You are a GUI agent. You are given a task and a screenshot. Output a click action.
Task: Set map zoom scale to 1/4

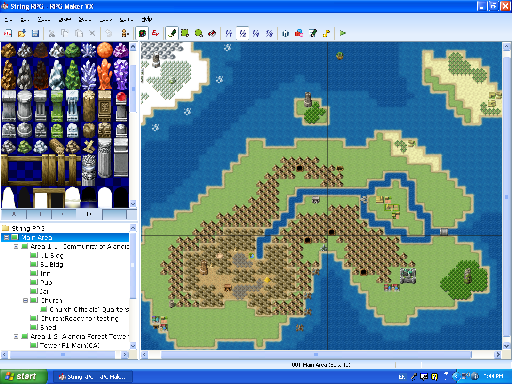click(256, 33)
